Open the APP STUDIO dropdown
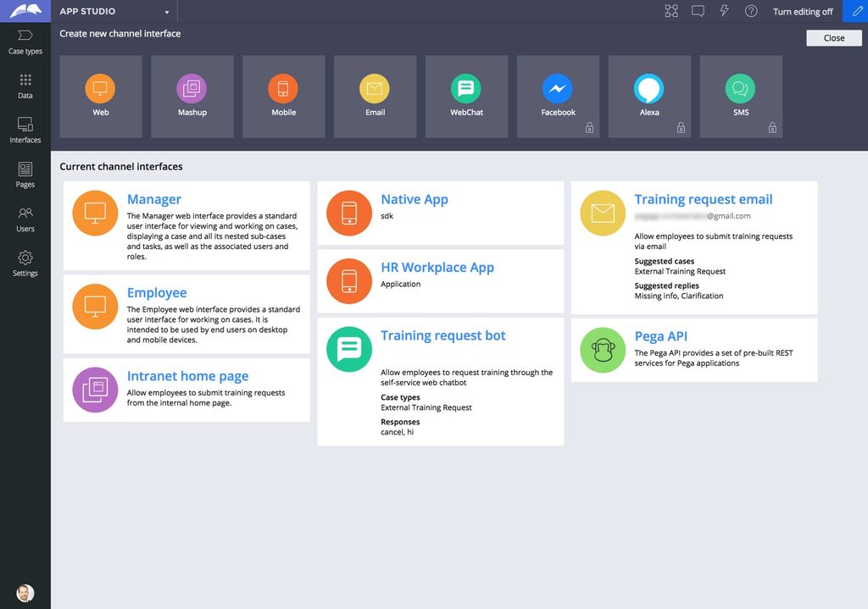Viewport: 868px width, 609px height. pos(114,11)
